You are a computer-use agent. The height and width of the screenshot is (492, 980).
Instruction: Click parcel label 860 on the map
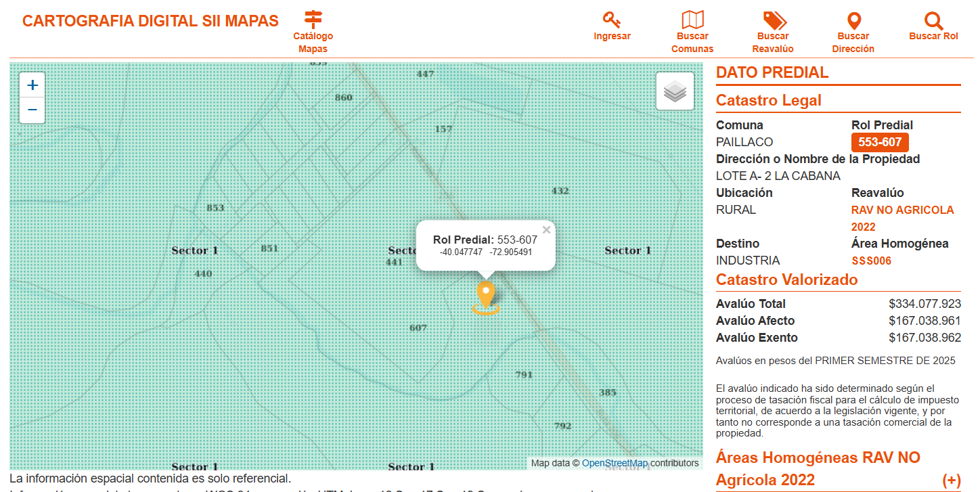pos(344,97)
